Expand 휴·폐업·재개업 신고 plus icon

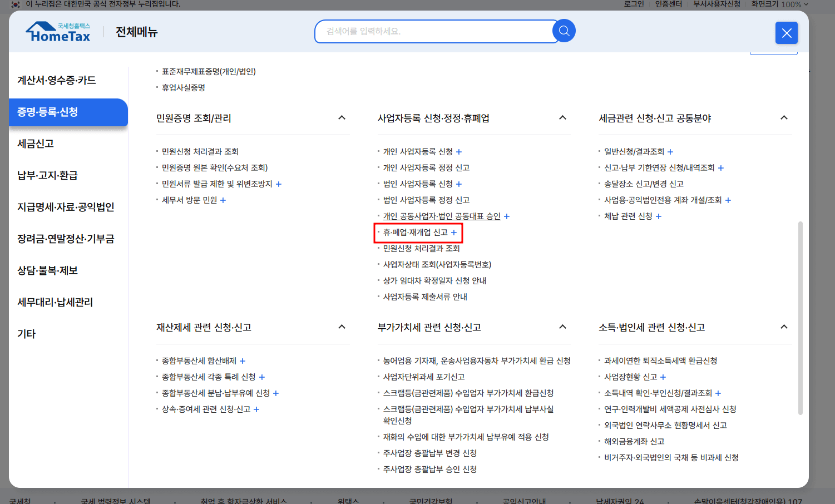pos(455,233)
